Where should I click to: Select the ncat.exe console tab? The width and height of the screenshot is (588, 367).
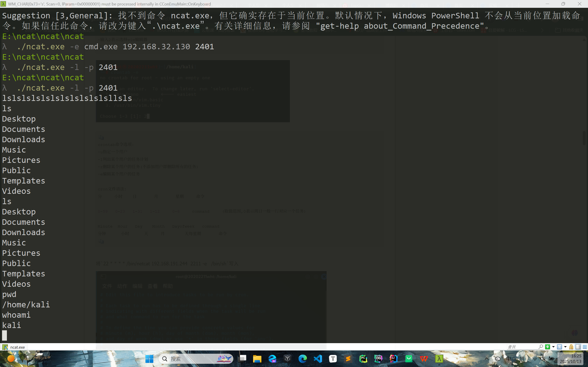(14, 347)
